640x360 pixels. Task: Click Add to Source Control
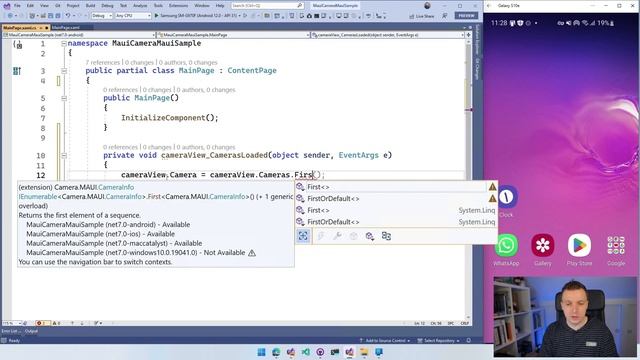click(385, 340)
